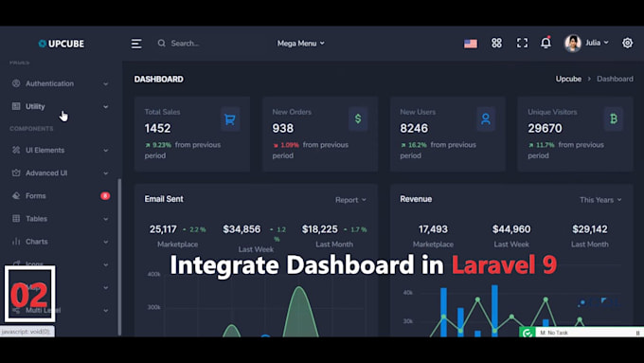Click the Total Sales cart icon
The width and height of the screenshot is (644, 363).
coord(230,119)
